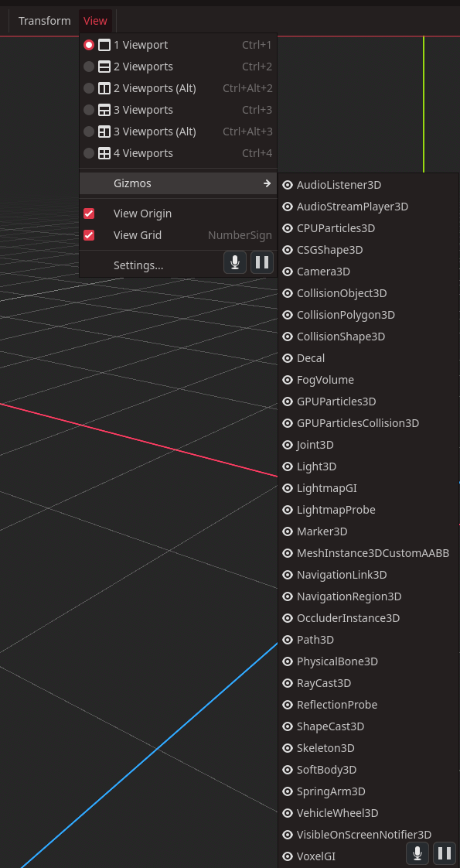Image resolution: width=460 pixels, height=868 pixels.
Task: Click the eye icon beside Decal
Action: 287,358
